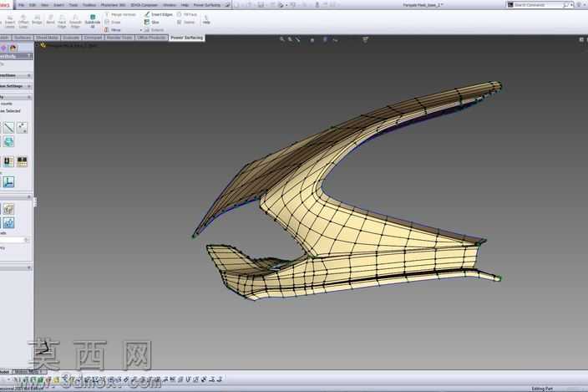Image resolution: width=588 pixels, height=392 pixels.
Task: Click the Delete tool in ribbon
Action: [186, 22]
